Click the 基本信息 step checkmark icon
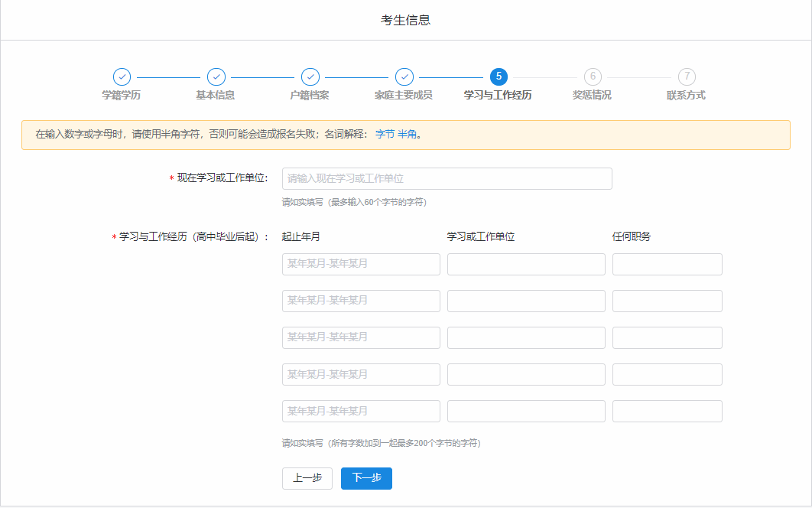Image resolution: width=812 pixels, height=508 pixels. pyautogui.click(x=216, y=77)
